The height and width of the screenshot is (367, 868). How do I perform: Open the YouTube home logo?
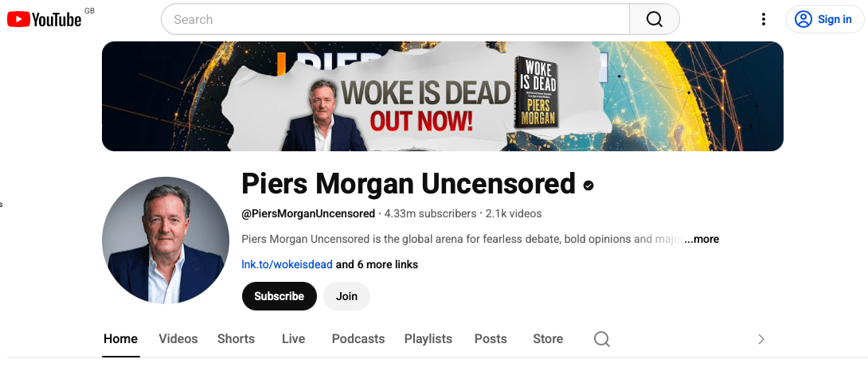click(45, 20)
